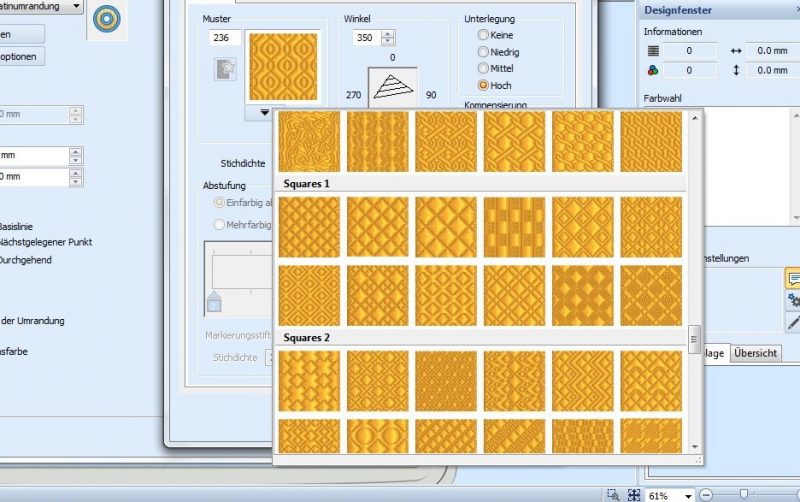Screen dimensions: 800x502
Task: Select the knotwork thumbnail at gallery top left
Action: 309,141
